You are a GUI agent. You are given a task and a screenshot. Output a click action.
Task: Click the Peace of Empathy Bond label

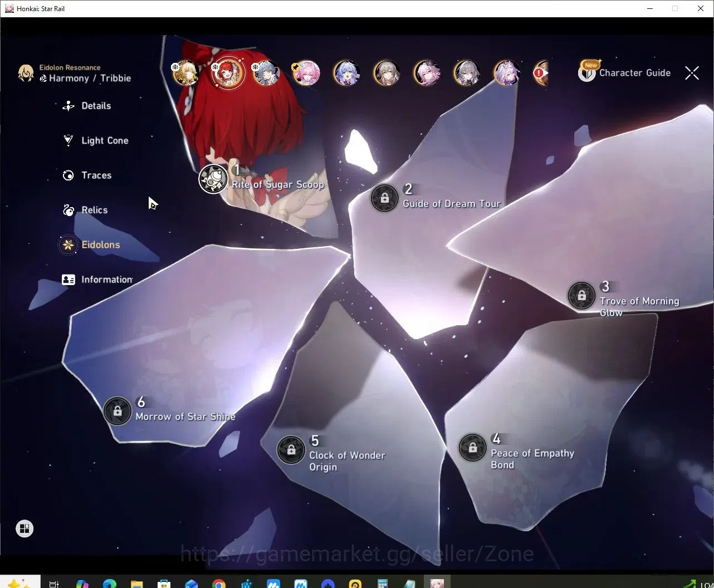[x=532, y=459]
